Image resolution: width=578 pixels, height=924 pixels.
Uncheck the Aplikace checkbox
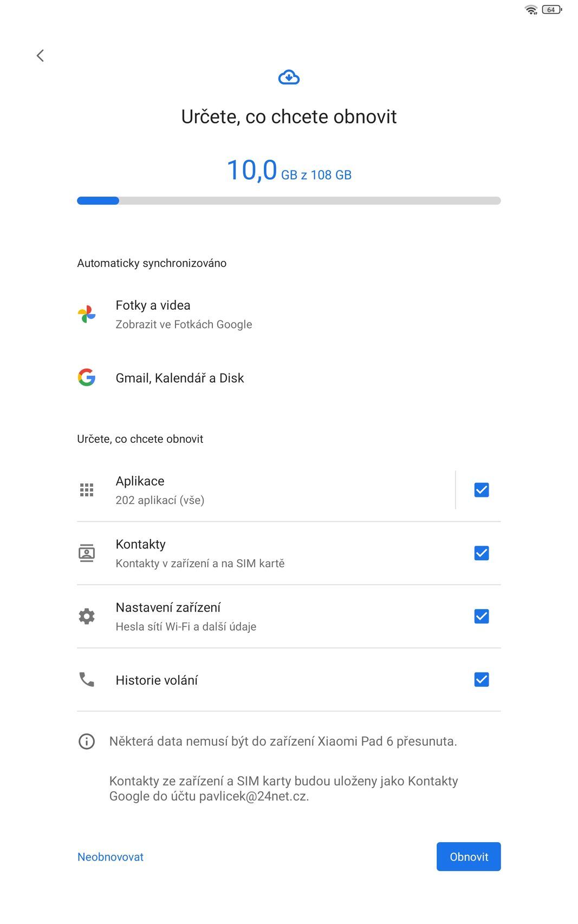click(x=482, y=489)
